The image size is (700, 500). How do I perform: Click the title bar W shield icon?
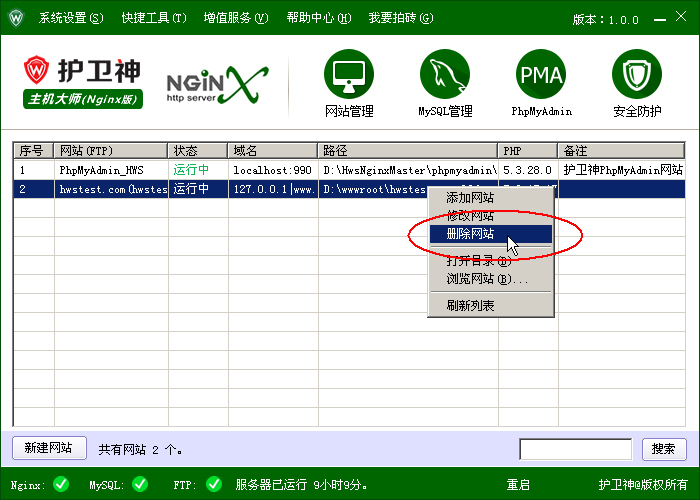point(16,18)
